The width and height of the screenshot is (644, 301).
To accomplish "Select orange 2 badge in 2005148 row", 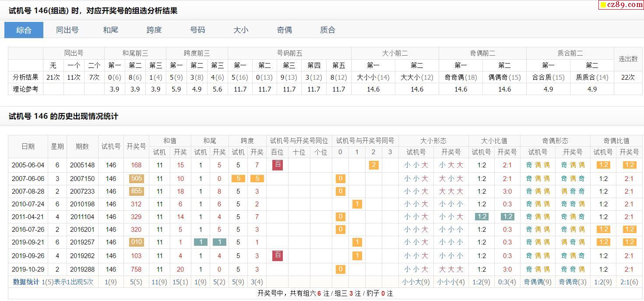I will [373, 165].
